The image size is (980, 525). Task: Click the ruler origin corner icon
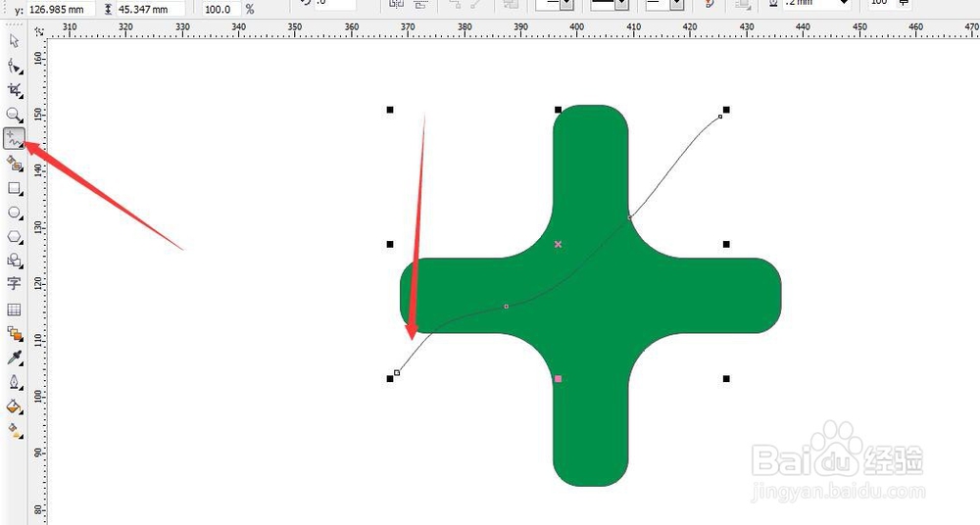point(39,30)
